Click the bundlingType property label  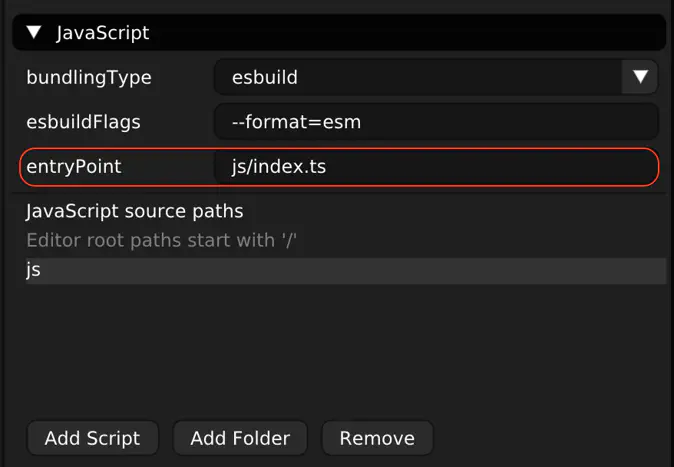coord(89,77)
